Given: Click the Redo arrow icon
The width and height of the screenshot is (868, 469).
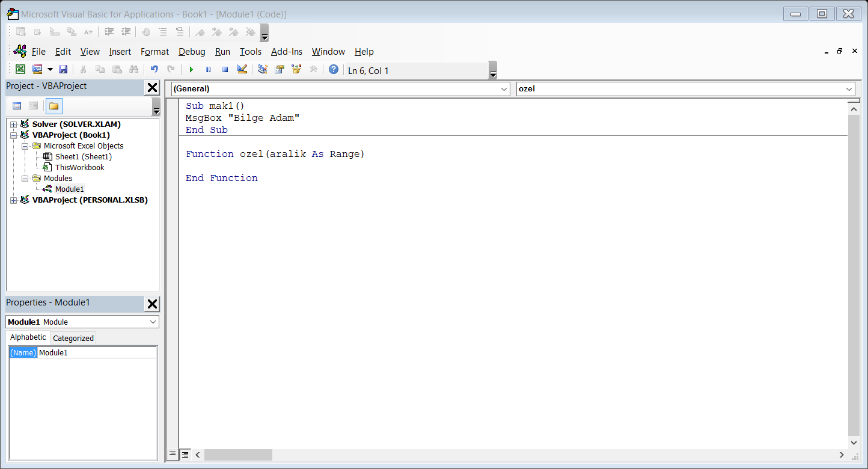Looking at the screenshot, I should coord(171,70).
